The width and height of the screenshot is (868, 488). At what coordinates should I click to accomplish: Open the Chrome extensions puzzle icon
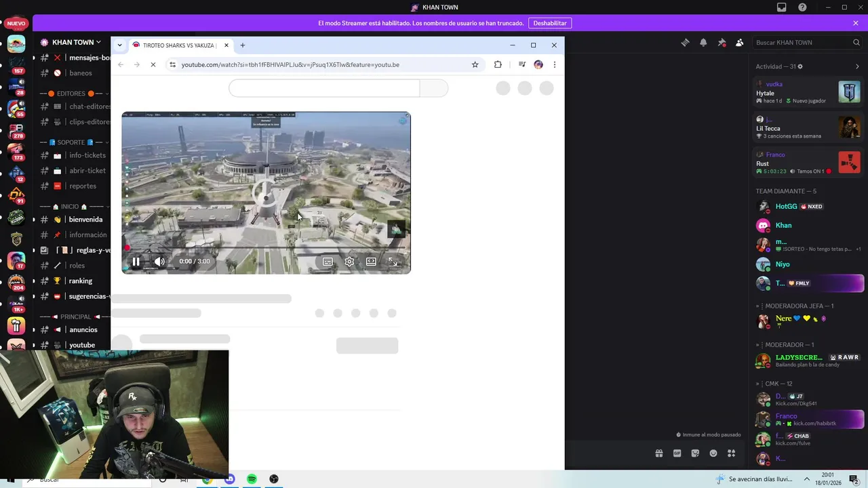tap(498, 64)
